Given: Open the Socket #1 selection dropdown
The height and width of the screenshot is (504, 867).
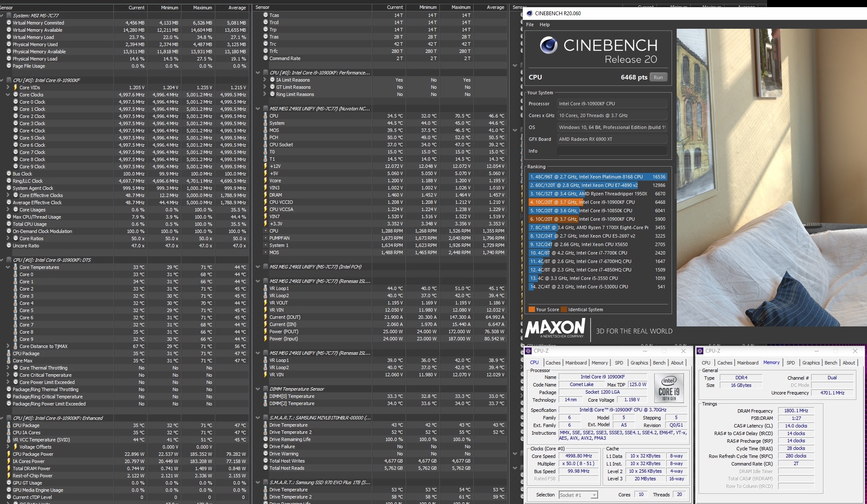Looking at the screenshot, I should click(578, 495).
